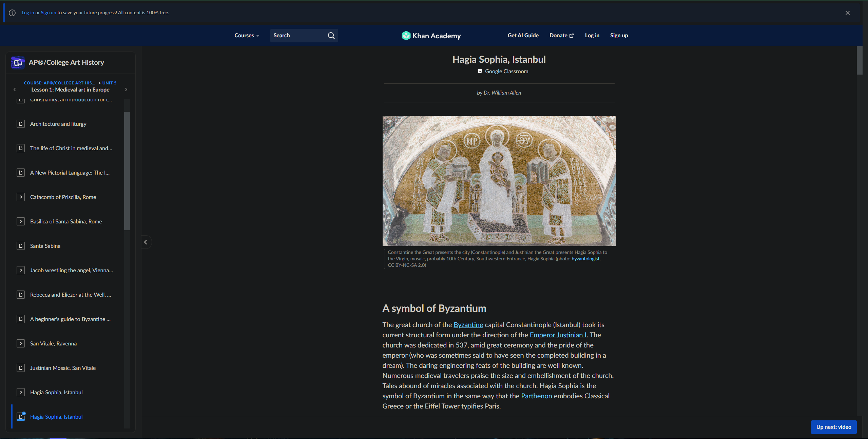Screen dimensions: 868x439
Task: Follow the Parthenon link
Action: pos(536,396)
